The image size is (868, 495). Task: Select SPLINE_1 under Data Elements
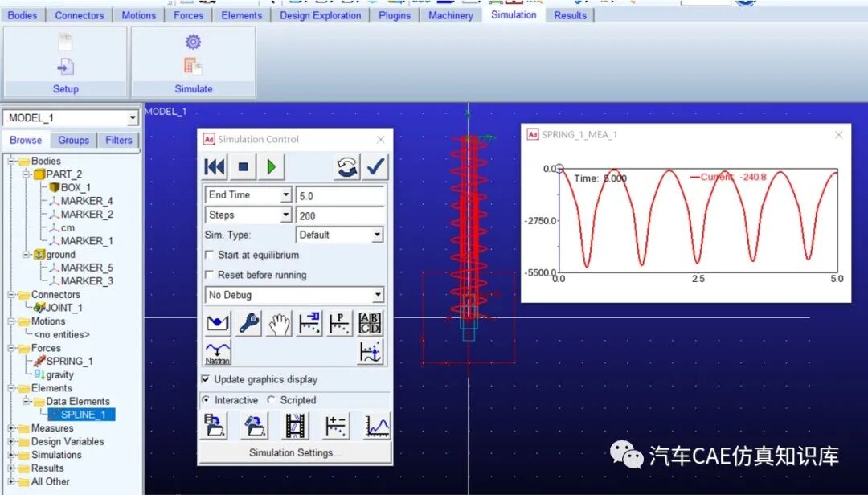click(82, 414)
